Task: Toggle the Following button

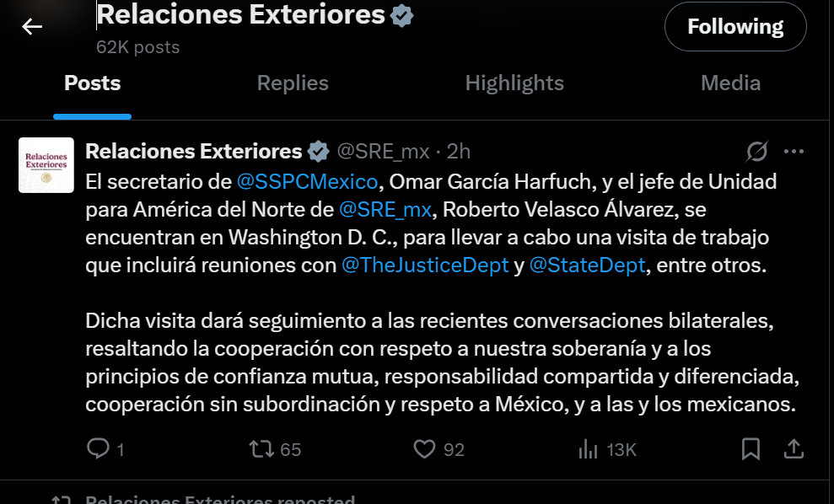Action: pos(734,27)
